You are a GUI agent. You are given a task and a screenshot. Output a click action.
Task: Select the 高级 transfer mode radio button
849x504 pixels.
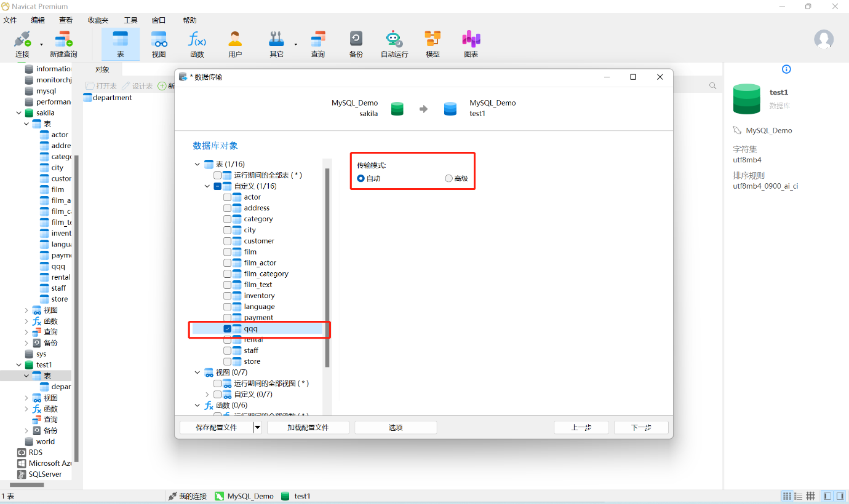[x=448, y=179]
